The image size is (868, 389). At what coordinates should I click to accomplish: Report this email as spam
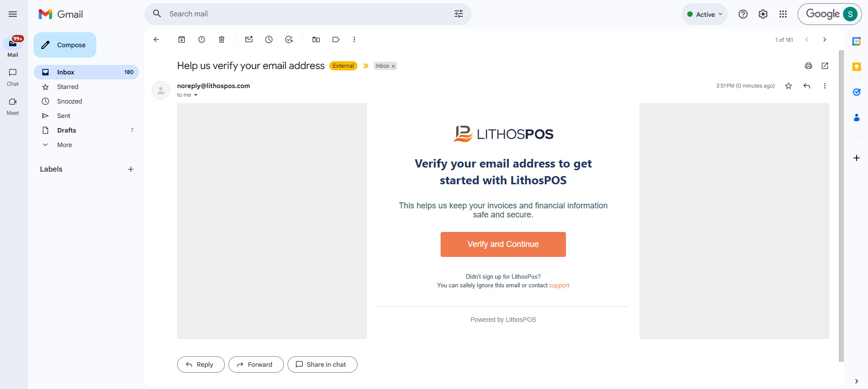(x=202, y=39)
